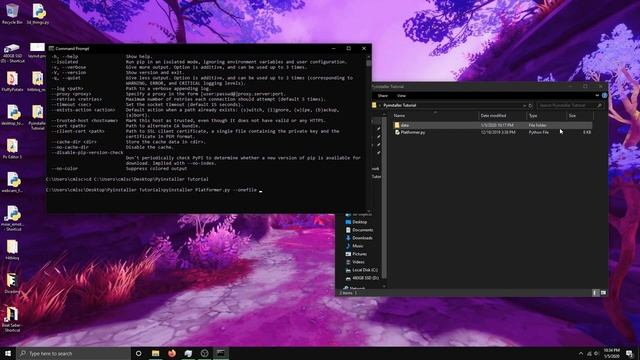Open 480GB SSD (D:) in navigation pane
Viewport: 640px width, 360px height.
point(362,278)
